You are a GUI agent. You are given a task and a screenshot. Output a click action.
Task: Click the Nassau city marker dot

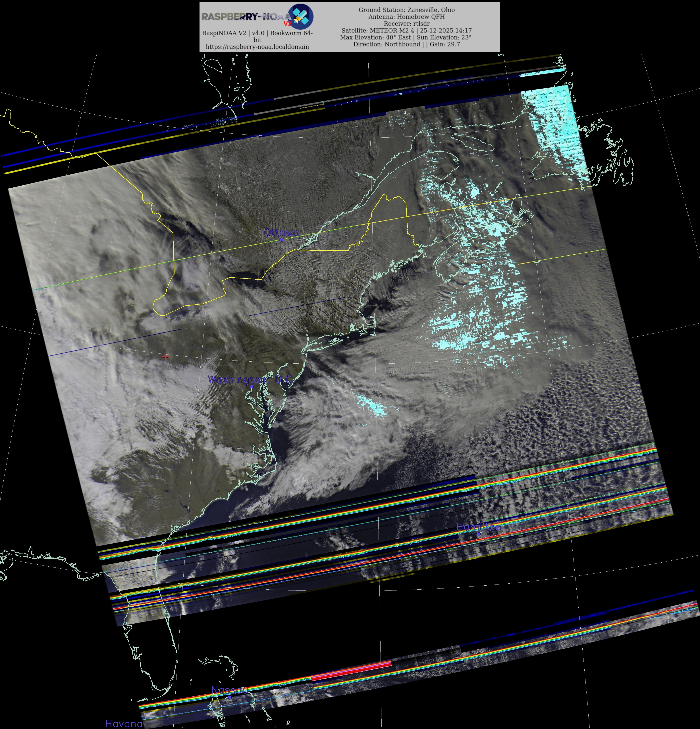point(230,697)
